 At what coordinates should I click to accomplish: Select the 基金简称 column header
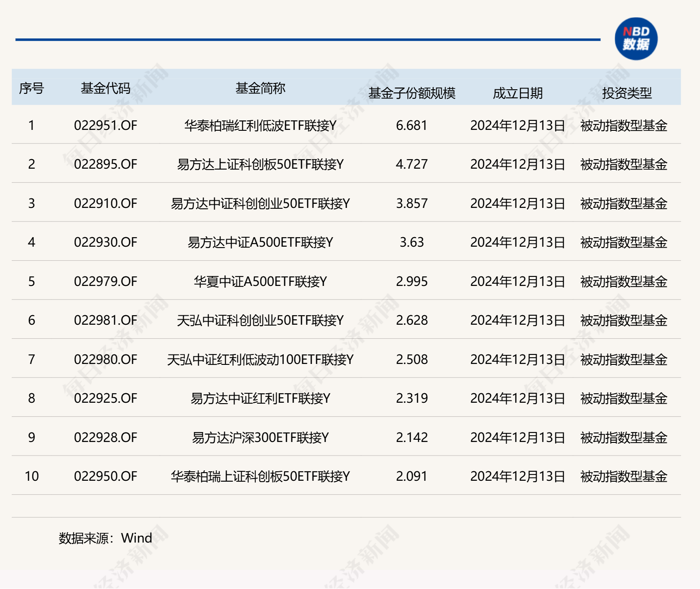tap(260, 88)
